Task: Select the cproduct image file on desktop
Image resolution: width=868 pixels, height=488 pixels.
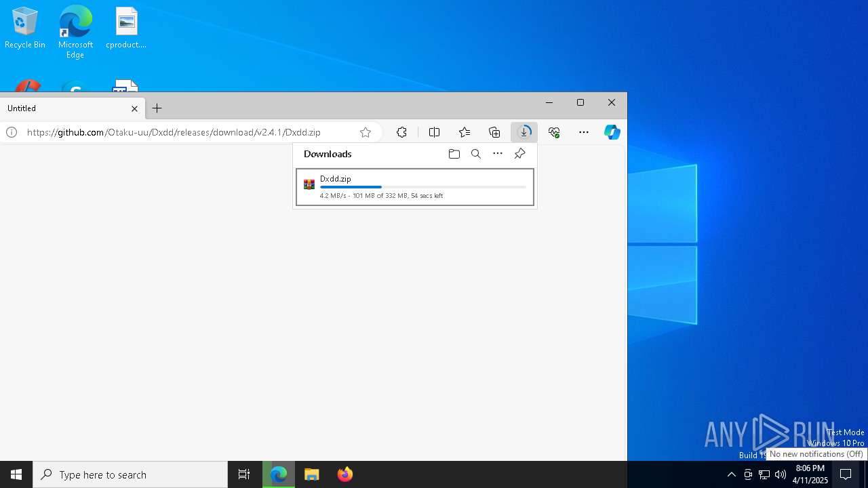Action: 126,28
